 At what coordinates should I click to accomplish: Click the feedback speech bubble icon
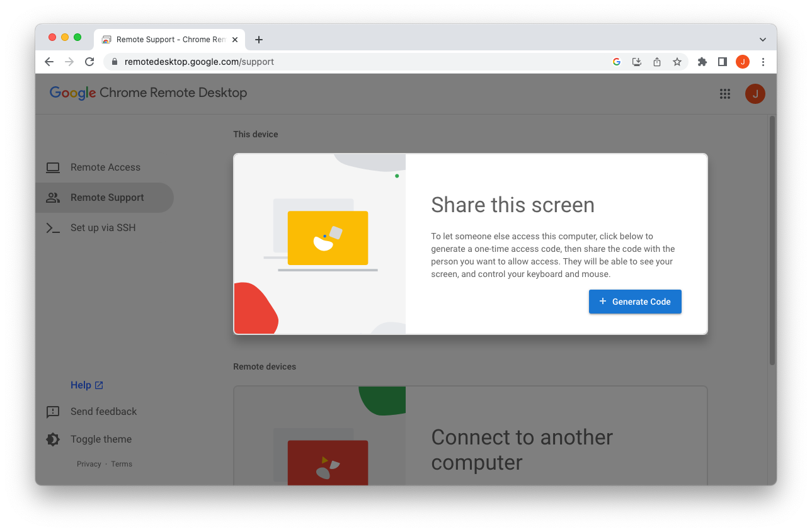tap(53, 412)
